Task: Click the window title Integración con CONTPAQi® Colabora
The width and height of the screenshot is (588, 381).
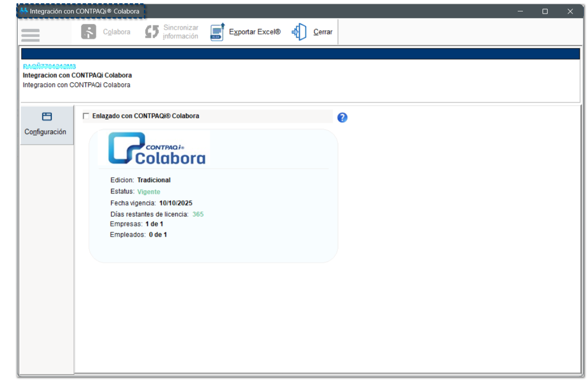Action: tap(85, 11)
